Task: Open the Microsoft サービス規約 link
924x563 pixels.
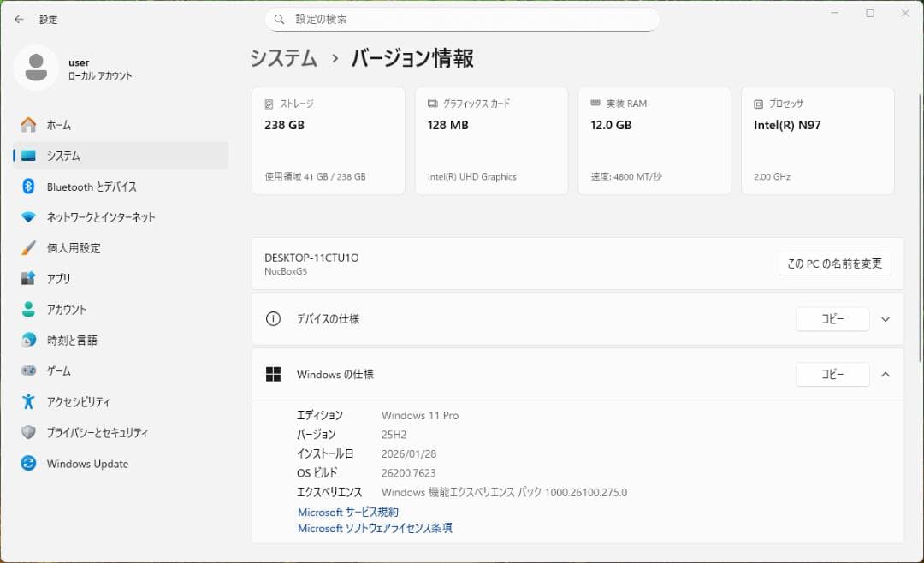Action: (346, 512)
